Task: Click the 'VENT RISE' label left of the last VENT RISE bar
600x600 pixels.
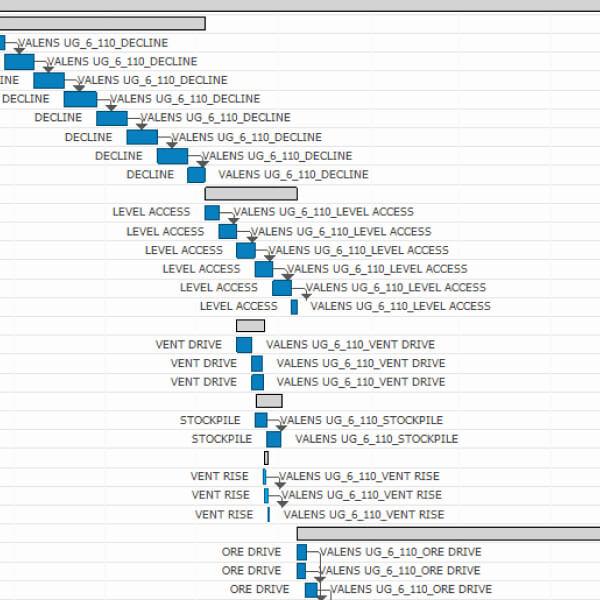Action: pyautogui.click(x=224, y=515)
